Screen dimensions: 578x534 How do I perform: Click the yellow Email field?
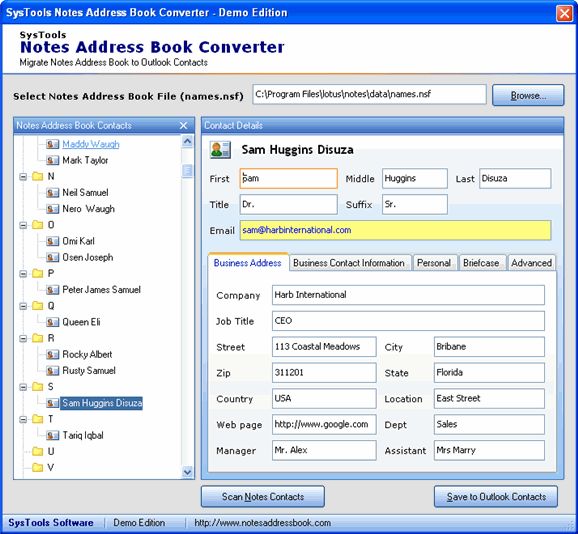tap(396, 230)
